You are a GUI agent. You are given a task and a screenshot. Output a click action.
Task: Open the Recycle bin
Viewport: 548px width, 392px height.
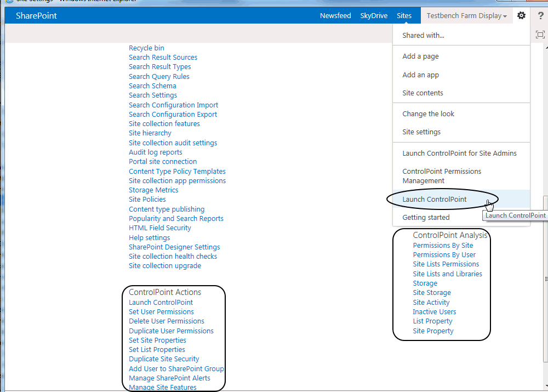coord(146,48)
